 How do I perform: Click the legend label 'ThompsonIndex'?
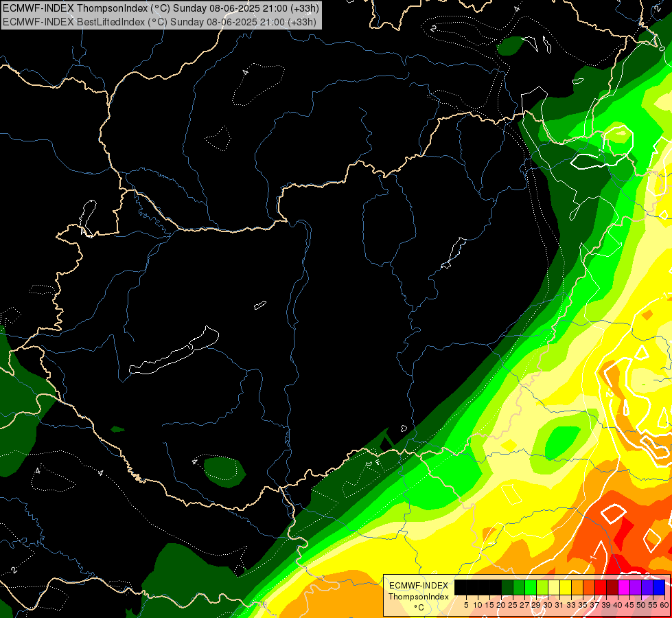tap(418, 597)
